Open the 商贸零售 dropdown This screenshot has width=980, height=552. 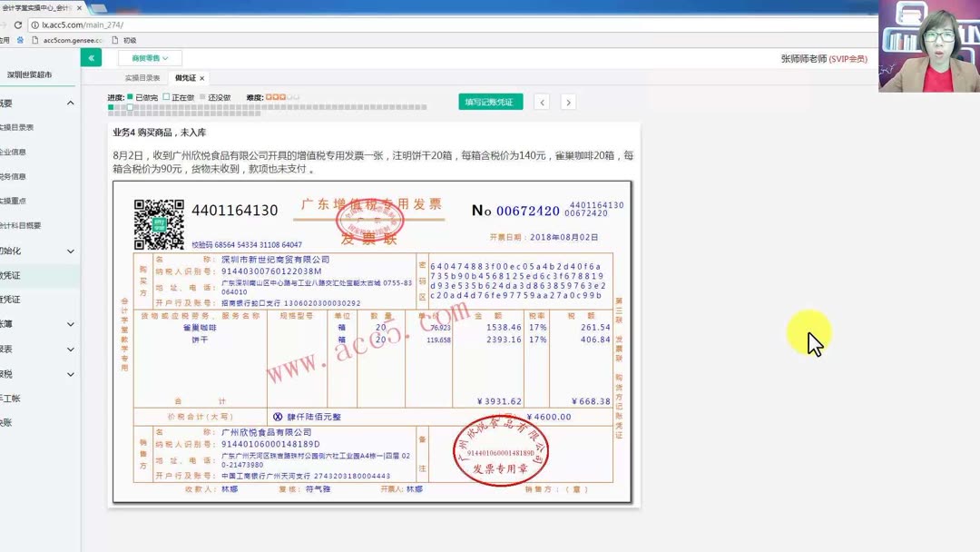pos(149,56)
